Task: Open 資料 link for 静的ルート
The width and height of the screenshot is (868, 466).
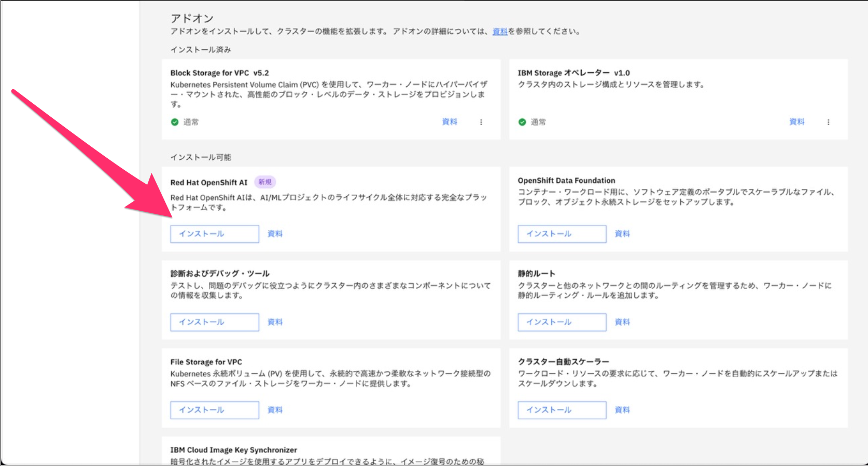Action: [622, 322]
